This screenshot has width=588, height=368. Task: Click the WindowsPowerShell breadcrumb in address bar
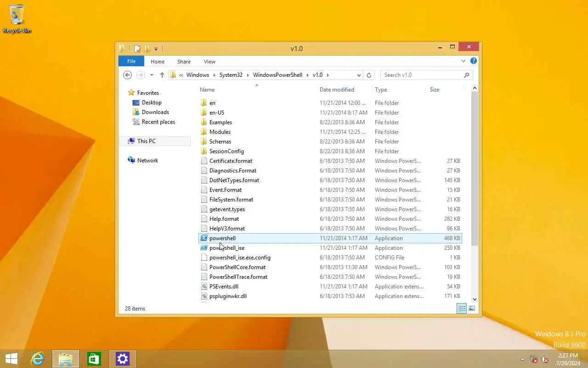[x=277, y=75]
